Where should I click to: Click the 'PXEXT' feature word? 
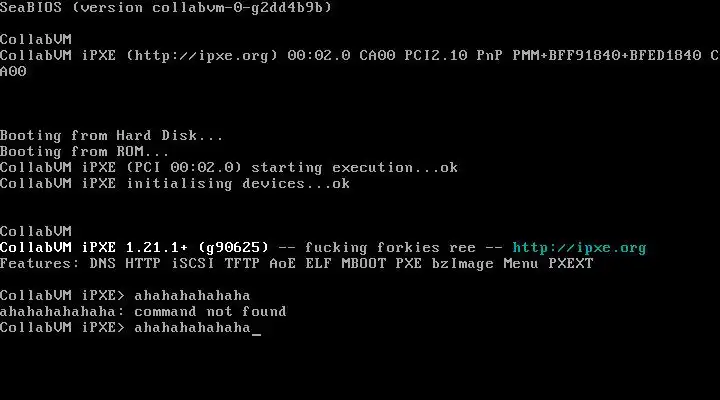tap(571, 264)
